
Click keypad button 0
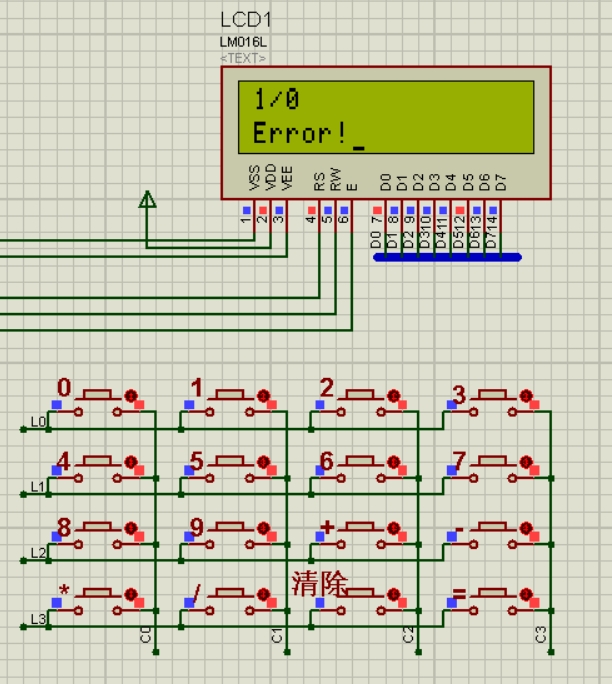tap(98, 395)
